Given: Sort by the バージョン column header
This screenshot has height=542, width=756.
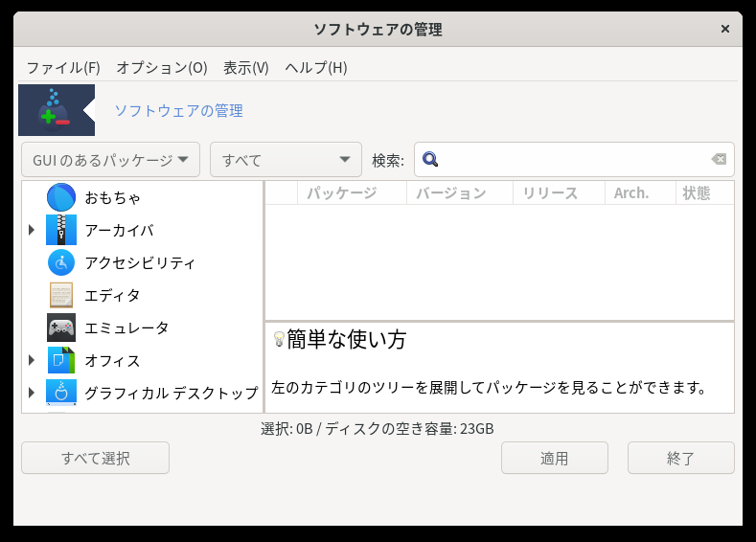Looking at the screenshot, I should [460, 193].
